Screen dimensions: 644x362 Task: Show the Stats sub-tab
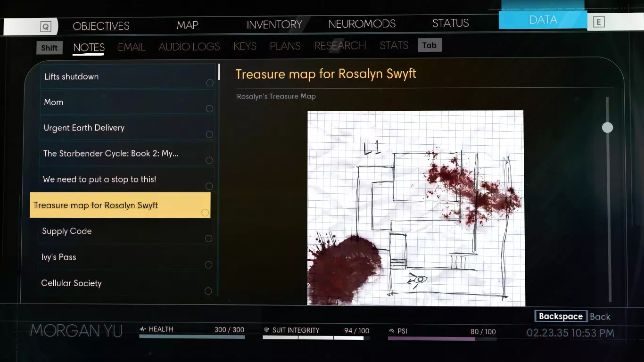[394, 45]
